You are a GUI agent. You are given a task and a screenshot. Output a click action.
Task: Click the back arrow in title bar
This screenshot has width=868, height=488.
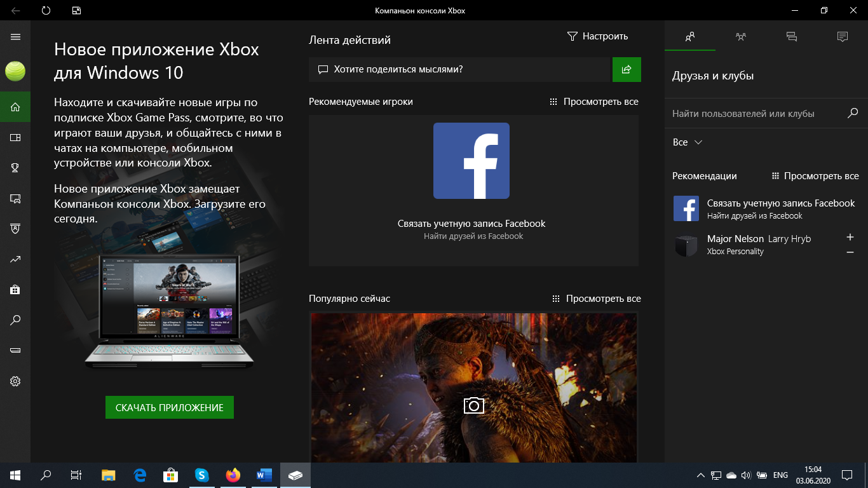click(15, 11)
